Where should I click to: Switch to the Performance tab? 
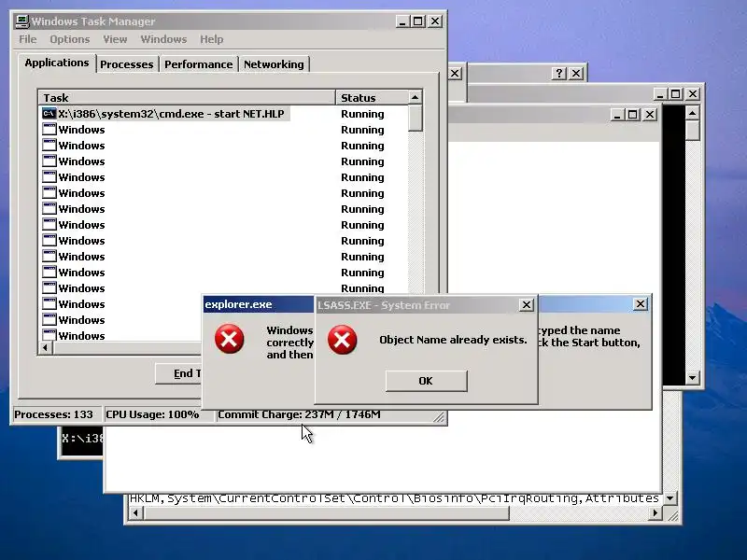point(199,64)
